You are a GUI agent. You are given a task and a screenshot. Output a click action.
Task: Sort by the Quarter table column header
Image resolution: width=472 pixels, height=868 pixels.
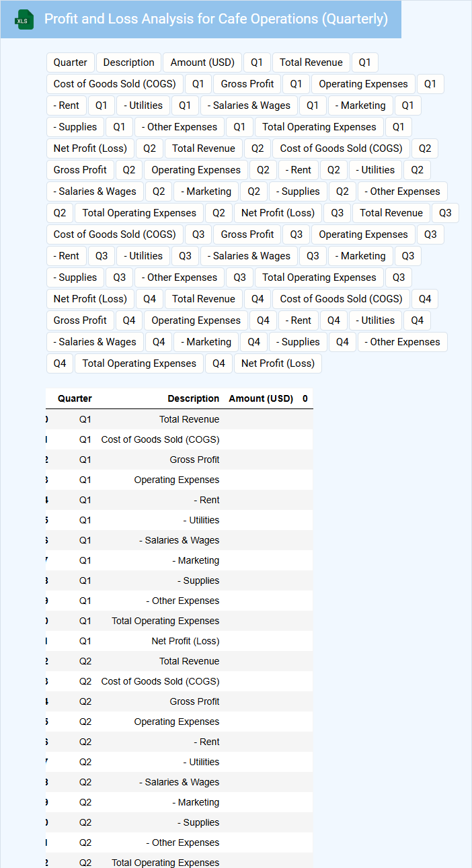click(x=75, y=398)
